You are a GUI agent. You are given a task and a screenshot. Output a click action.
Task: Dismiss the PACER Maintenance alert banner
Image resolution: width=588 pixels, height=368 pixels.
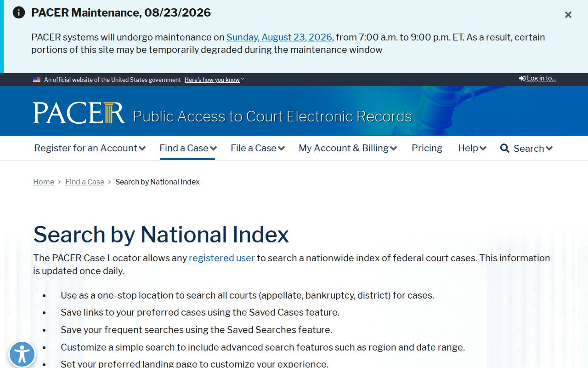568,15
